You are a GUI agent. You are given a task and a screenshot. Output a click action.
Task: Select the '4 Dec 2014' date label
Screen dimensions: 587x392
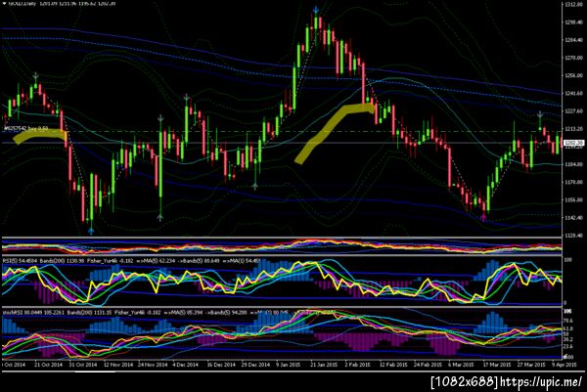(185, 365)
